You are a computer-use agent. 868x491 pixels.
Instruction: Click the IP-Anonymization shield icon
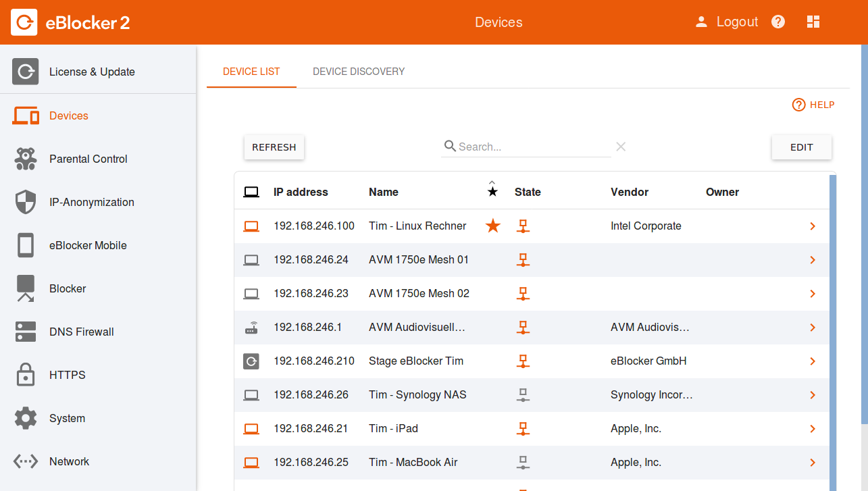tap(26, 202)
